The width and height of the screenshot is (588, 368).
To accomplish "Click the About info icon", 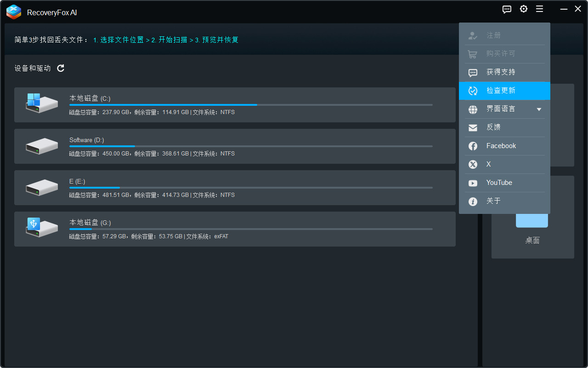I will (x=473, y=201).
